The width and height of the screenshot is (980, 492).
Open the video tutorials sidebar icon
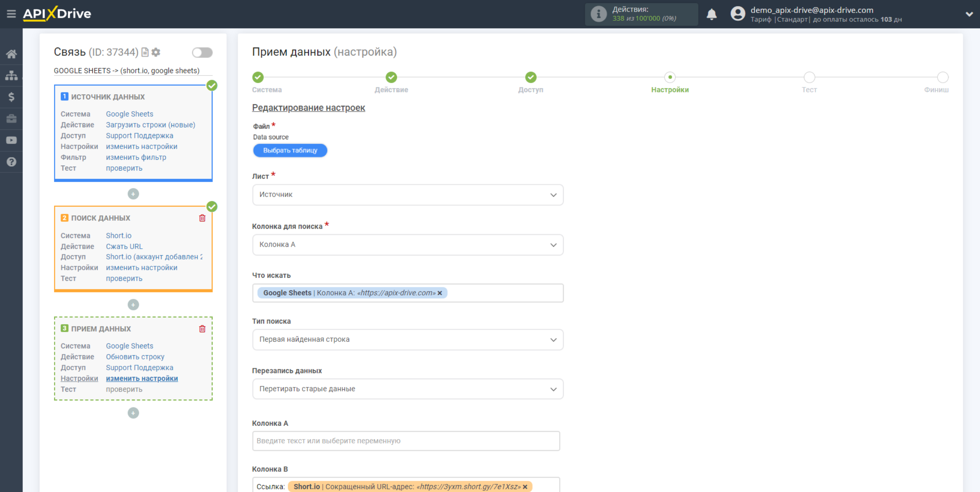tap(11, 140)
